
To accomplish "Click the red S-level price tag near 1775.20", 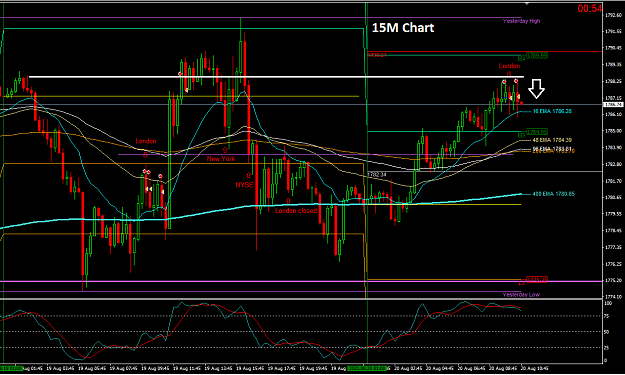I will tap(537, 280).
